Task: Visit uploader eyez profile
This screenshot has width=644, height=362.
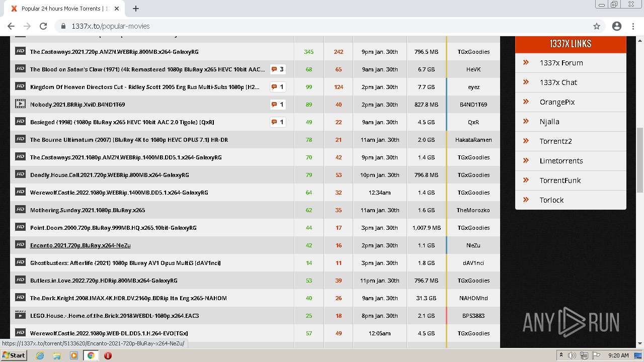Action: click(x=473, y=87)
